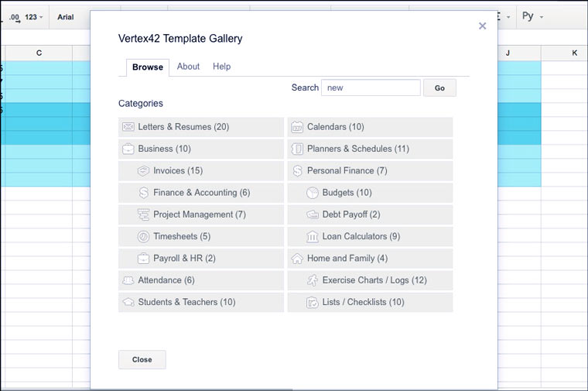
Task: Click the briefcase icon beside Business
Action: point(128,149)
